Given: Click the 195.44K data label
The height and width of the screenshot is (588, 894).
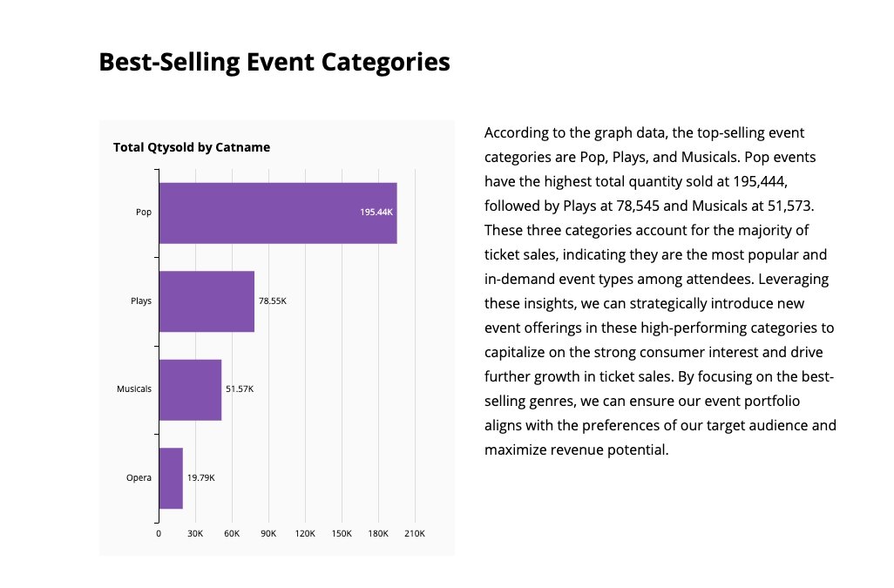Looking at the screenshot, I should pyautogui.click(x=376, y=212).
